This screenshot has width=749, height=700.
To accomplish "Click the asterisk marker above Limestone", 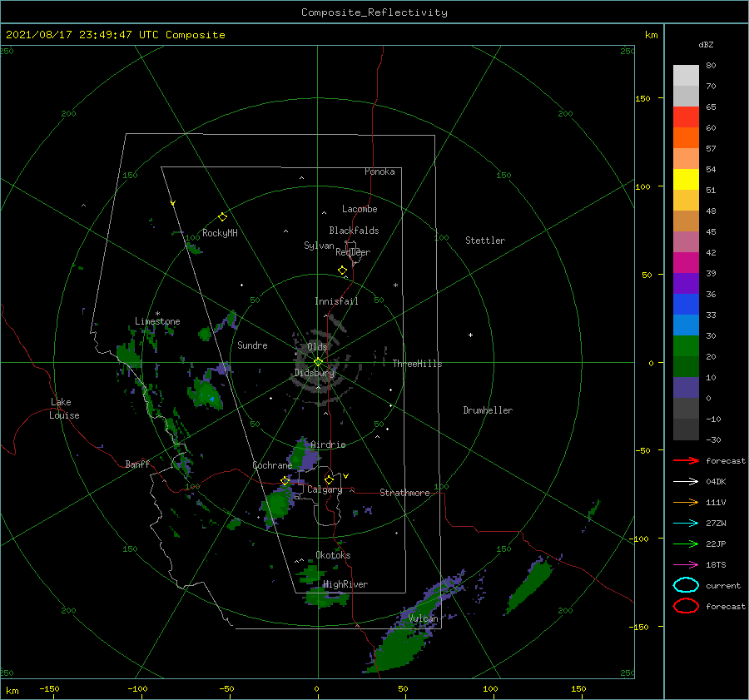I will pos(157,314).
